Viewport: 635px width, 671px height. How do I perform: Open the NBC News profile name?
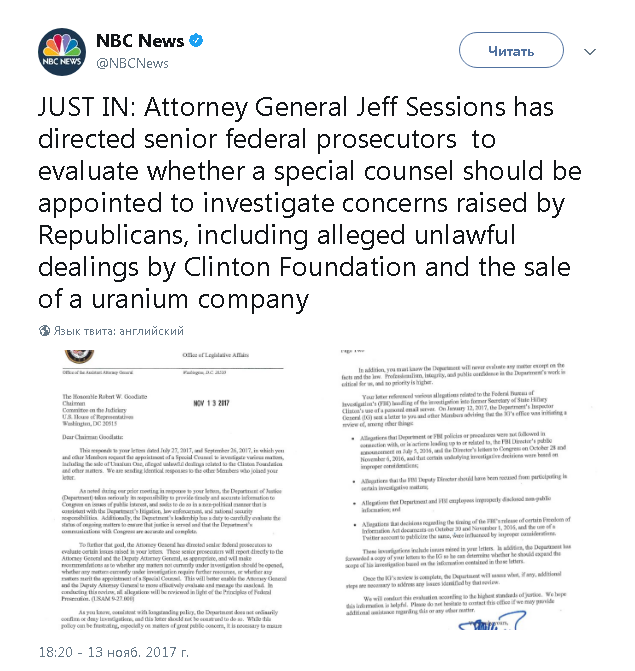coord(139,41)
